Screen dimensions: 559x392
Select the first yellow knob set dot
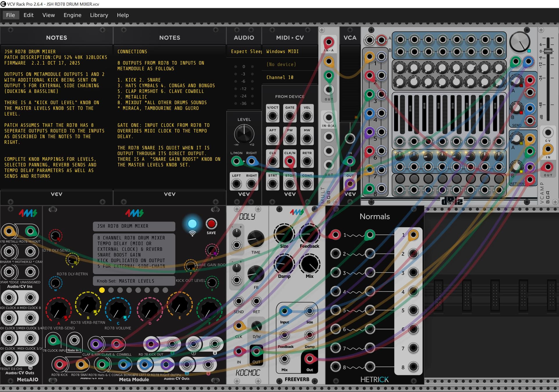(x=102, y=290)
